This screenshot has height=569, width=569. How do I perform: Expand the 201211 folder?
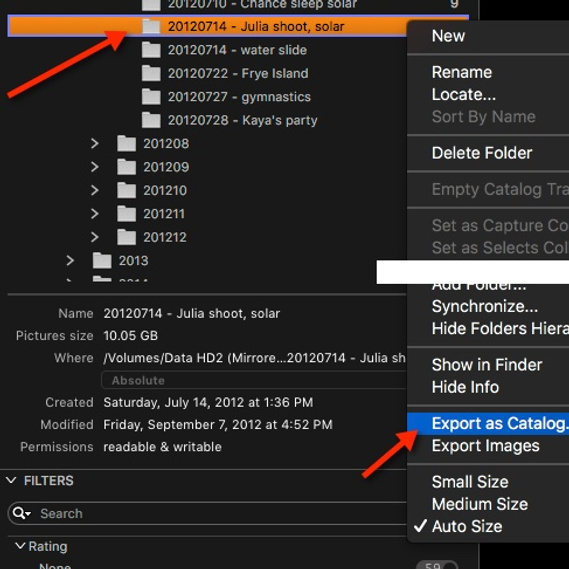pyautogui.click(x=94, y=213)
